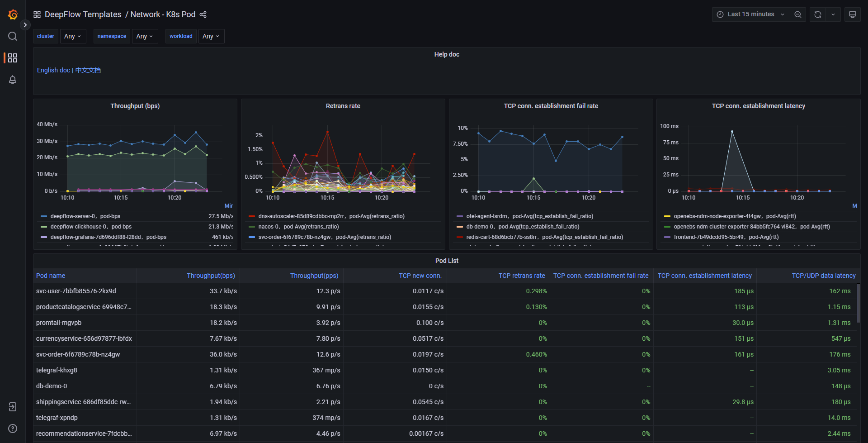Select the Dashboards grid icon in sidebar
Viewport: 868px width, 443px height.
click(x=13, y=58)
